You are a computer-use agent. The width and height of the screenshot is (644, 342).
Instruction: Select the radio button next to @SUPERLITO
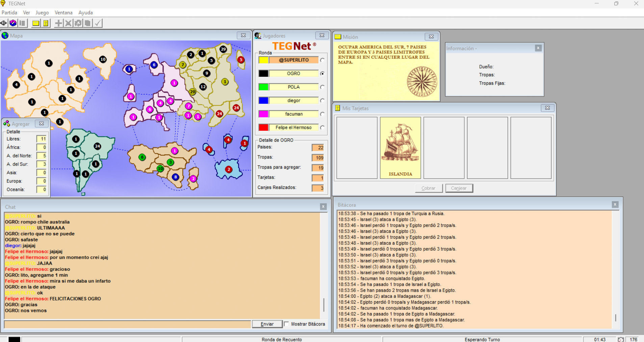tap(323, 60)
